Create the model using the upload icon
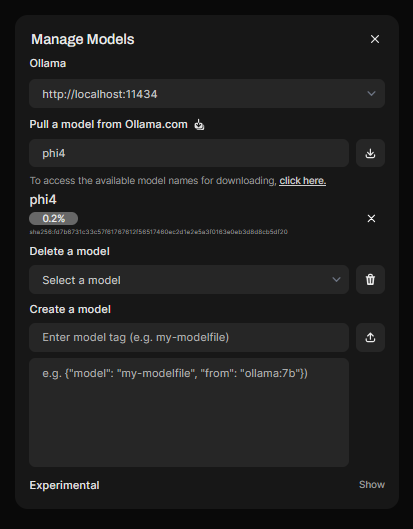The height and width of the screenshot is (529, 413). point(370,337)
